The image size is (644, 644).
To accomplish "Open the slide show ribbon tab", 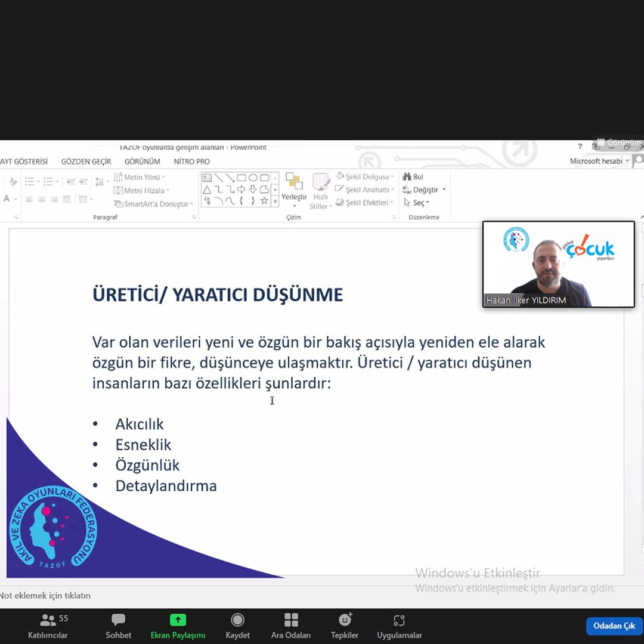I will click(x=24, y=162).
